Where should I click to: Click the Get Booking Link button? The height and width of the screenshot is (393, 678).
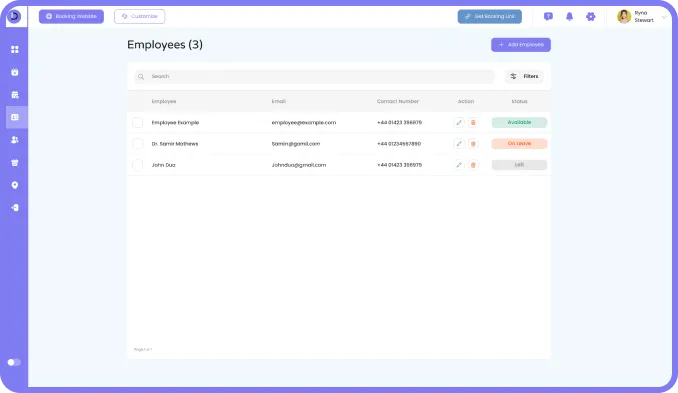[489, 16]
